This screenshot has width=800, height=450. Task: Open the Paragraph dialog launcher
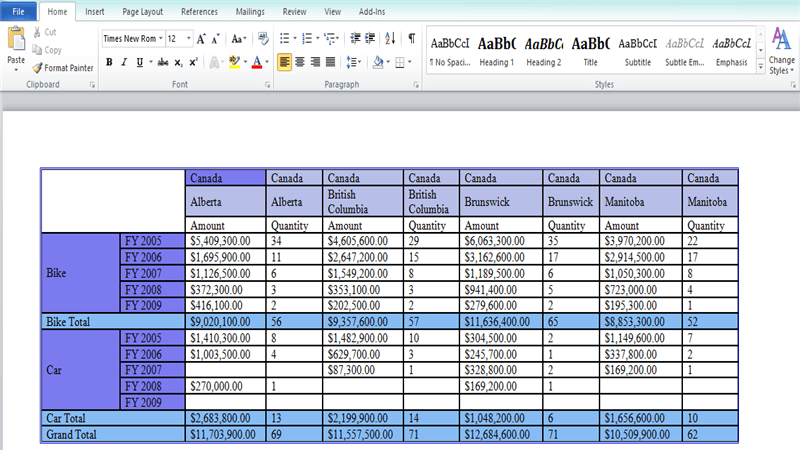point(416,85)
